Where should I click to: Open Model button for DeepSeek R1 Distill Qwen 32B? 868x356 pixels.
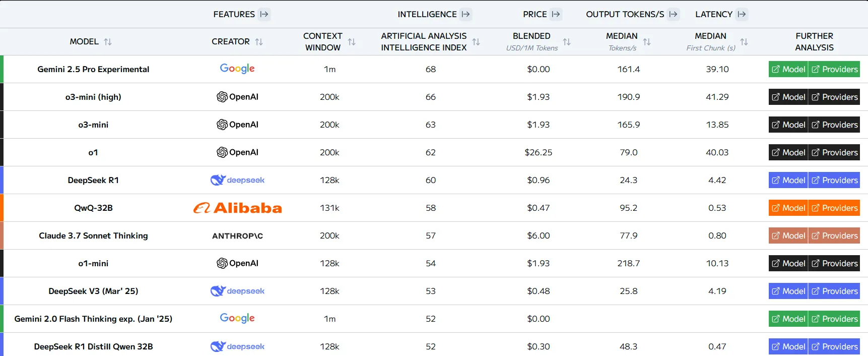click(788, 346)
